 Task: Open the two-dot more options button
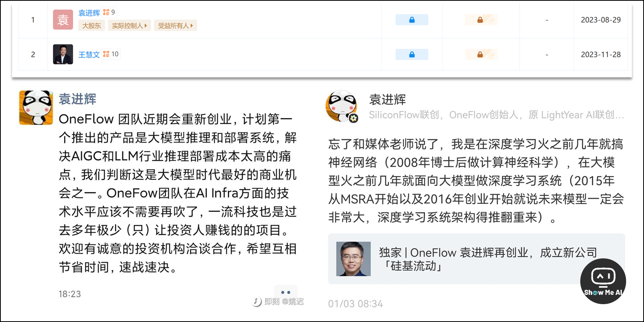coord(285,292)
